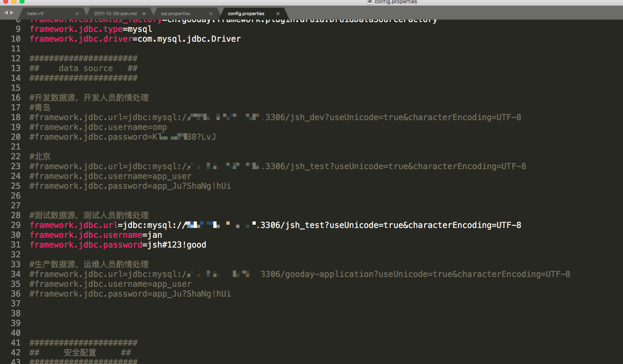Click the #开发数据源 comment on line 16
The width and height of the screenshot is (623, 364).
pos(89,98)
